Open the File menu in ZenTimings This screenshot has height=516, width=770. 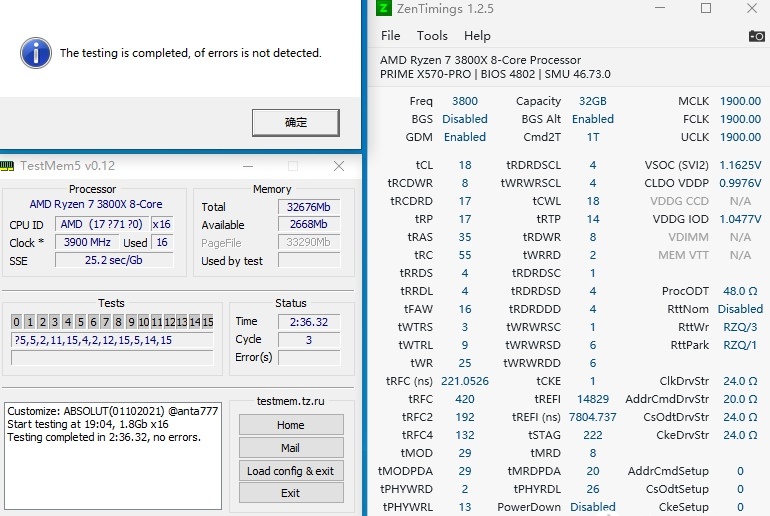coord(390,36)
